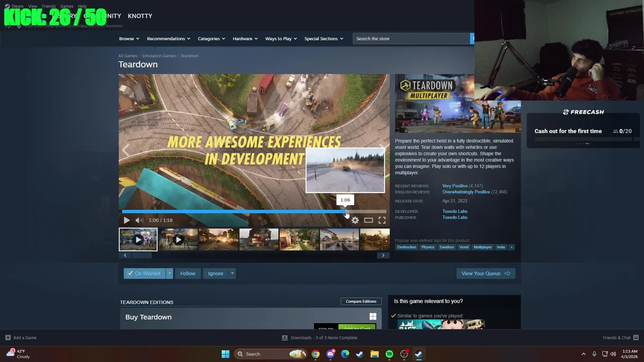Screen dimensions: 644x362
Task: Go to Simulation Games breadcrumb
Action: (158, 56)
